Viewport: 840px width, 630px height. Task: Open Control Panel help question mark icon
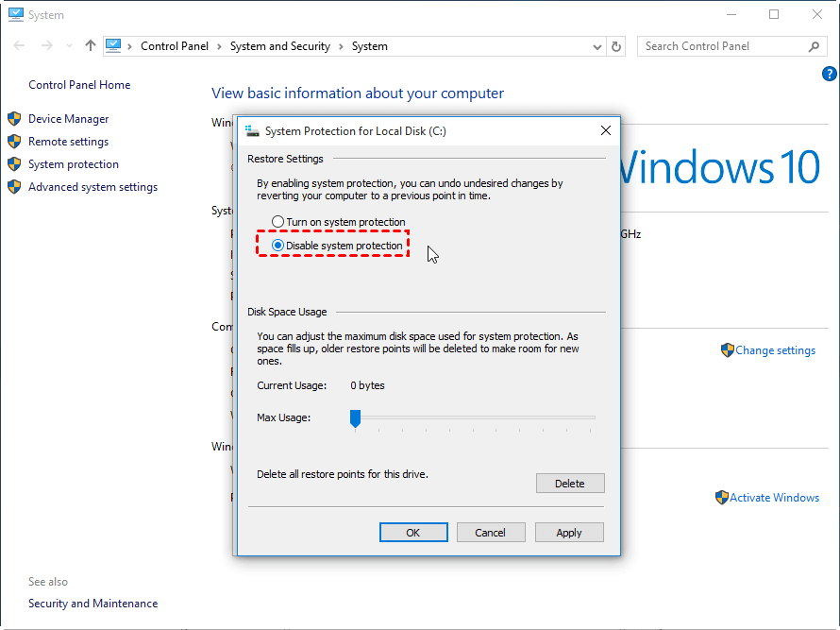tap(829, 74)
